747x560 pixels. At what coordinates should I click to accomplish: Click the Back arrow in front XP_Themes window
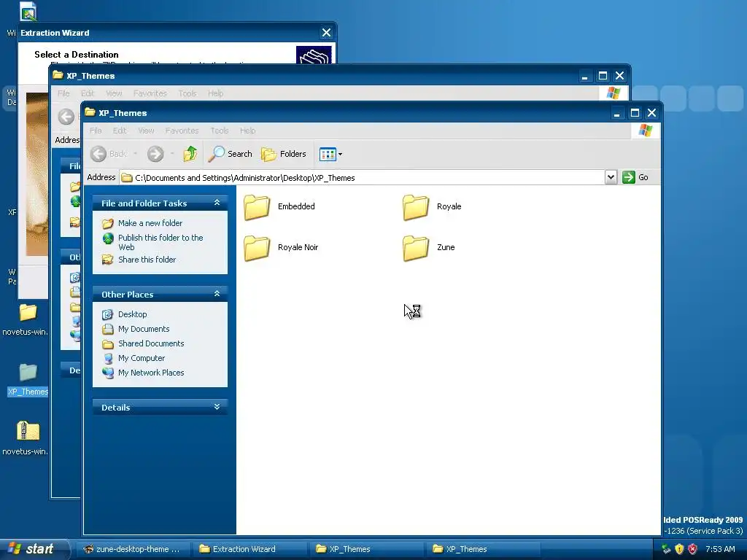[98, 154]
